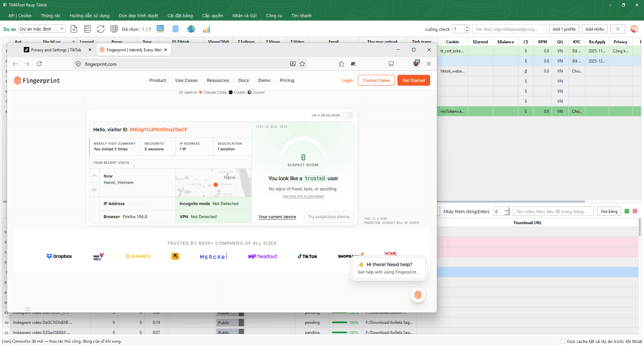Open the Fingerprint chat bubble launcher
Image resolution: width=644 pixels, height=345 pixels.
tap(418, 295)
